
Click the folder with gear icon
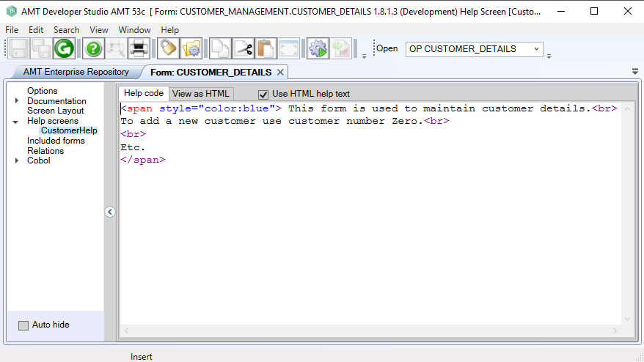click(191, 49)
